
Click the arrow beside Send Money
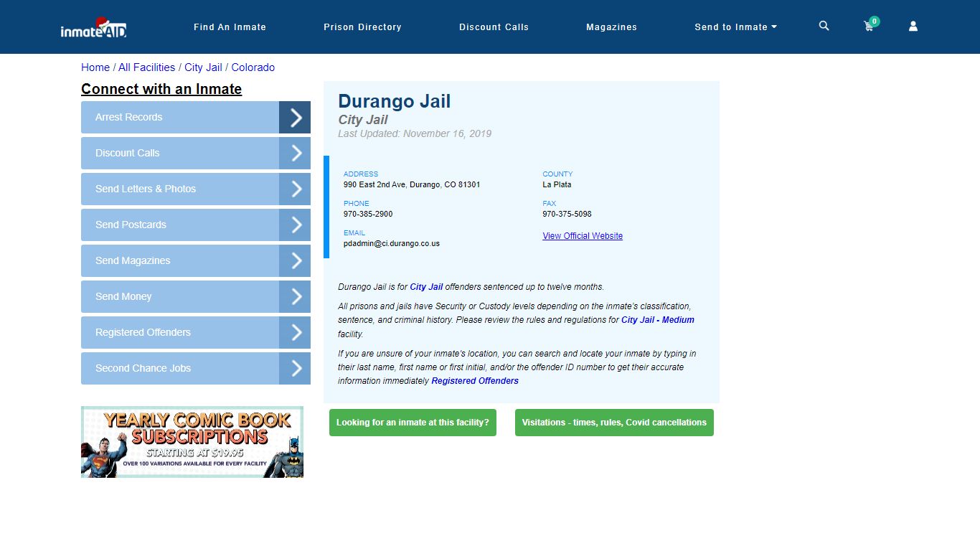pyautogui.click(x=295, y=296)
